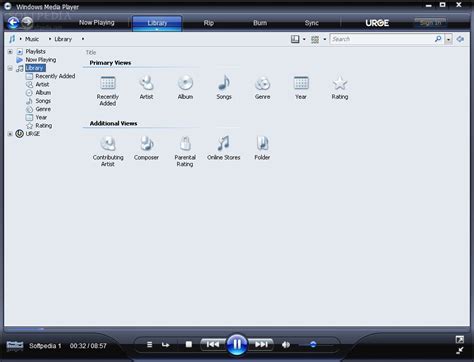Expand the Playlists tree node
The width and height of the screenshot is (474, 362).
[x=10, y=52]
